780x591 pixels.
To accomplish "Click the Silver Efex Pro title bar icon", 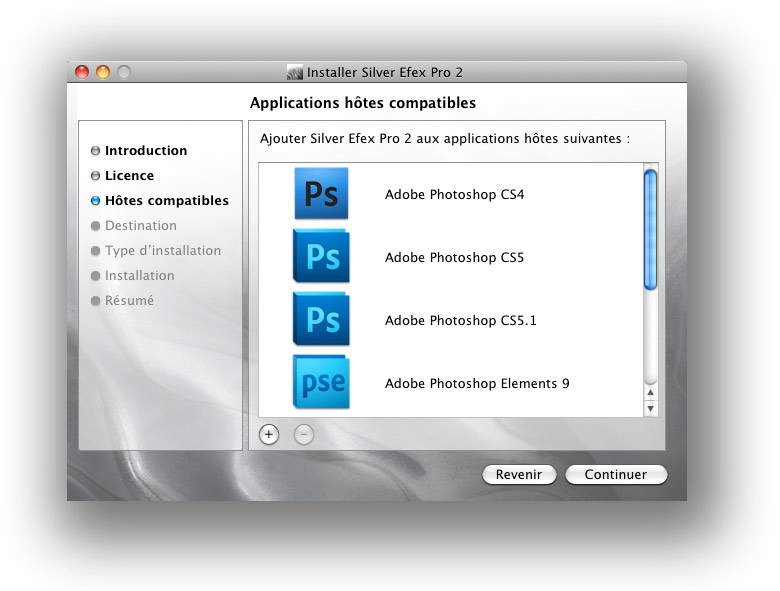I will 295,73.
